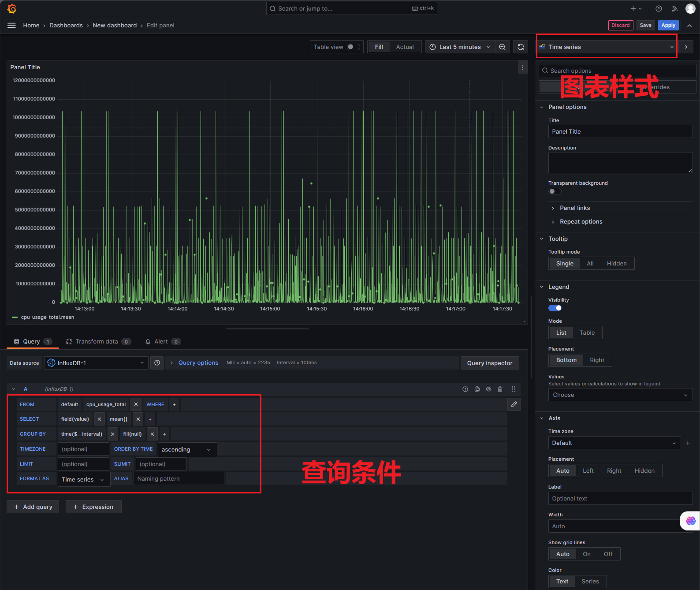Remove field(value) from SELECT
The image size is (700, 590).
pos(99,419)
